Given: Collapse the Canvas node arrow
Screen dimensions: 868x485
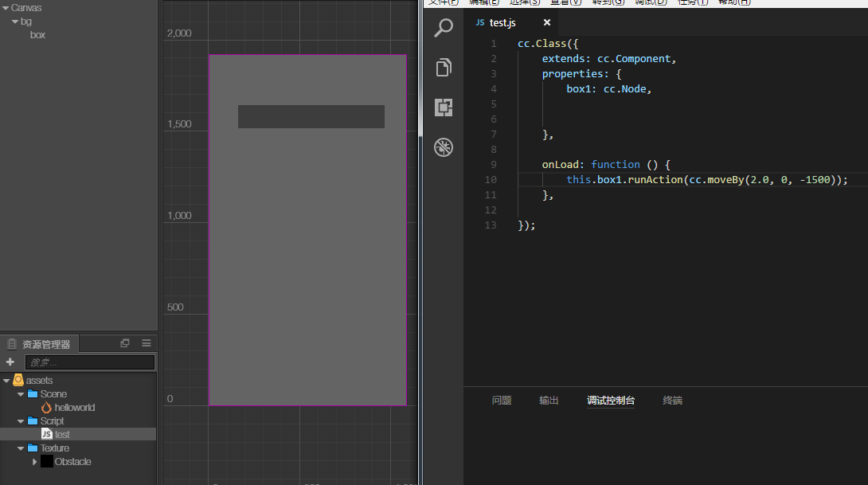Looking at the screenshot, I should click(6, 8).
